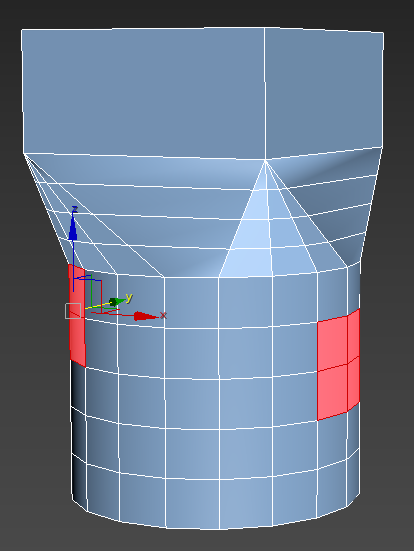Select the right front face of top box

coord(323,93)
